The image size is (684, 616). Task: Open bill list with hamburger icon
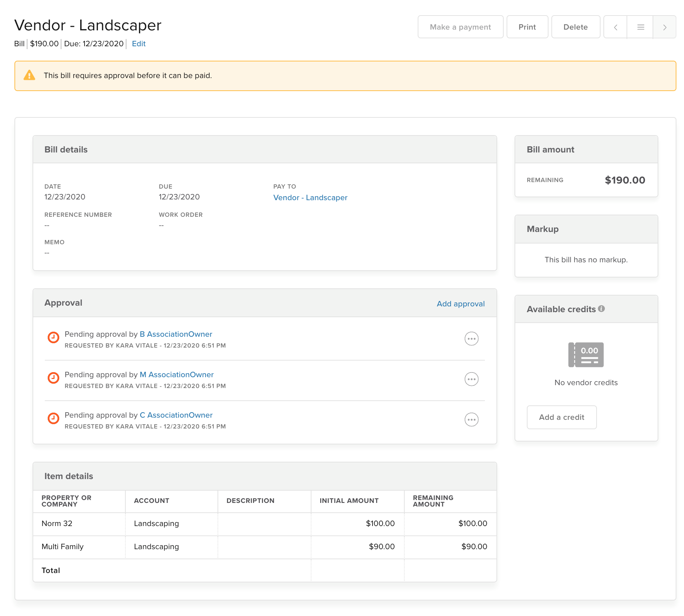pyautogui.click(x=640, y=27)
